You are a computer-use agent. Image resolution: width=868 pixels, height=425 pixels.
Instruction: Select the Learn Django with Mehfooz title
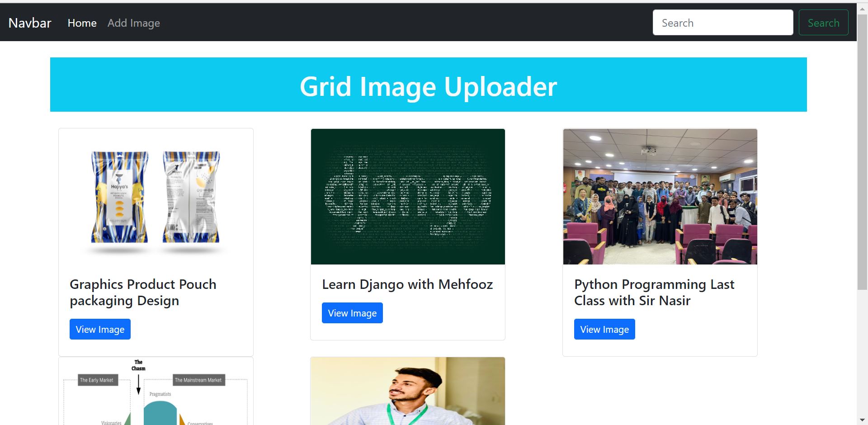coord(407,284)
